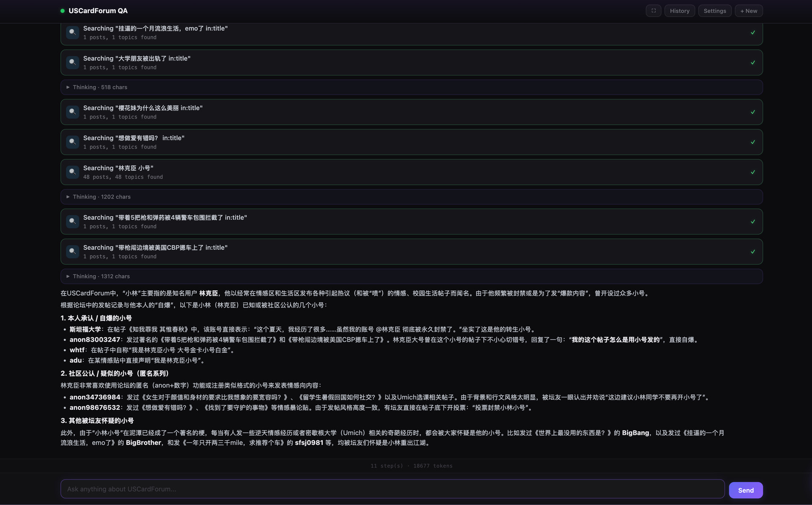Screen dimensions: 812x505
Task: Click search icon for "带着5把枪和弹药" search
Action: point(72,222)
